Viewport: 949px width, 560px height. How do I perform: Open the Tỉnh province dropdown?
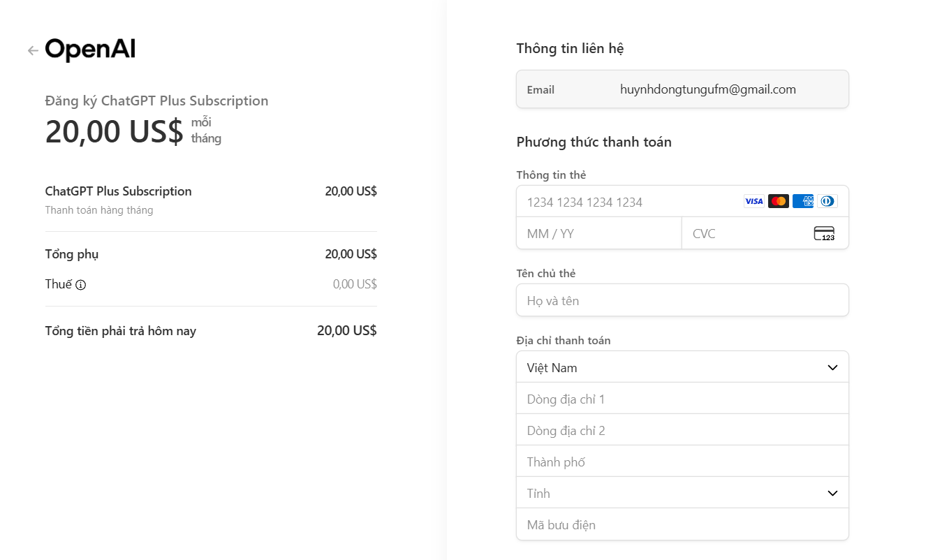point(682,493)
